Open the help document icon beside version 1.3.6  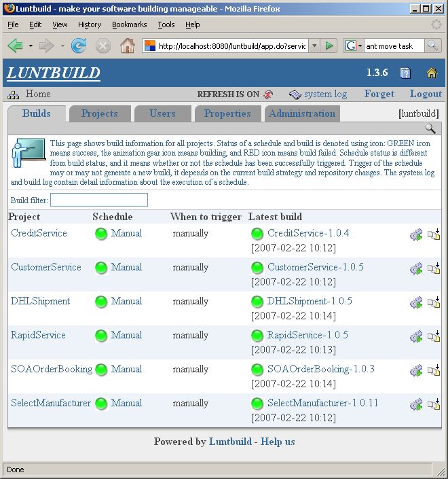click(x=405, y=73)
